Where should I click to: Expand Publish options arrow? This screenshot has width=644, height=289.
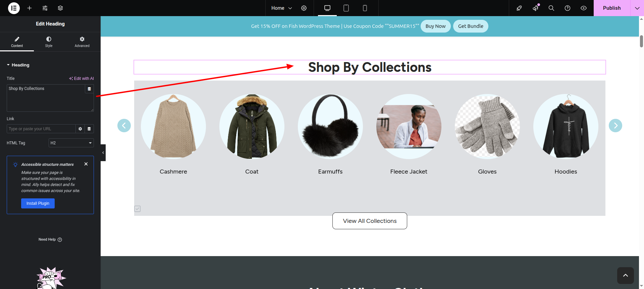coord(637,8)
